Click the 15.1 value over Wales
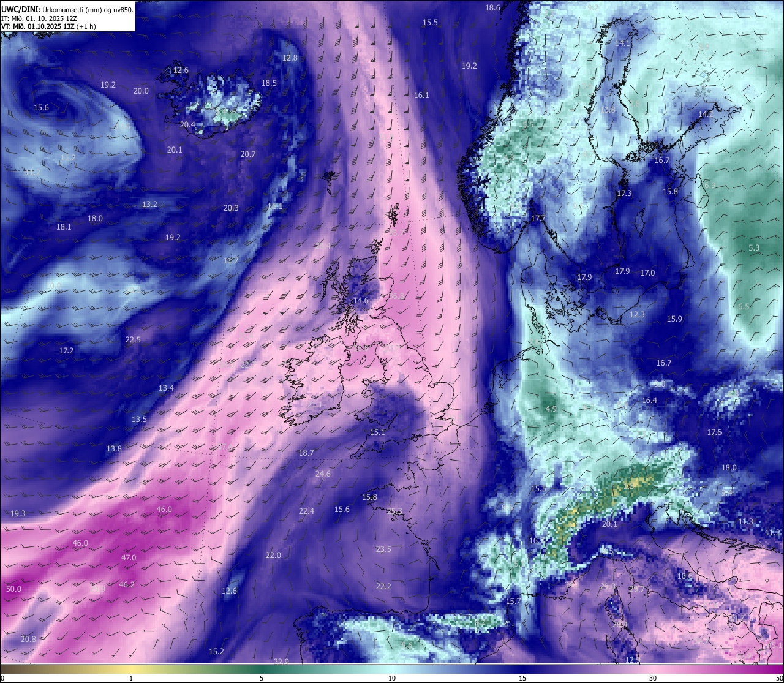 point(377,432)
